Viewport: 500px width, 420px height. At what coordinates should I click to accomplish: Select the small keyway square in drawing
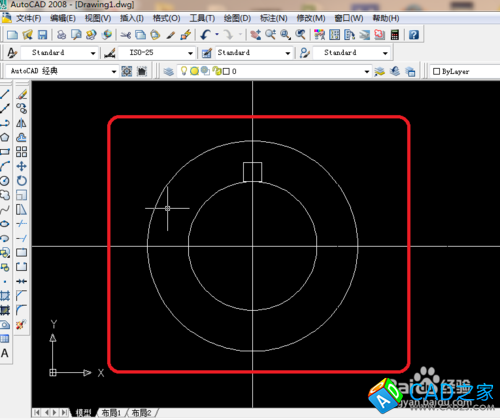(x=252, y=172)
